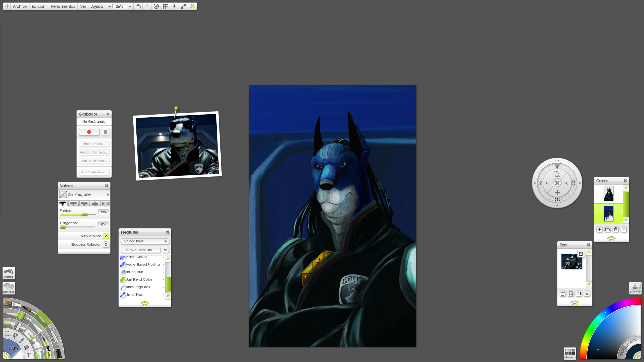Screen dimensions: 644x362
Task: Click the undo arrow icon
Action: point(138,6)
